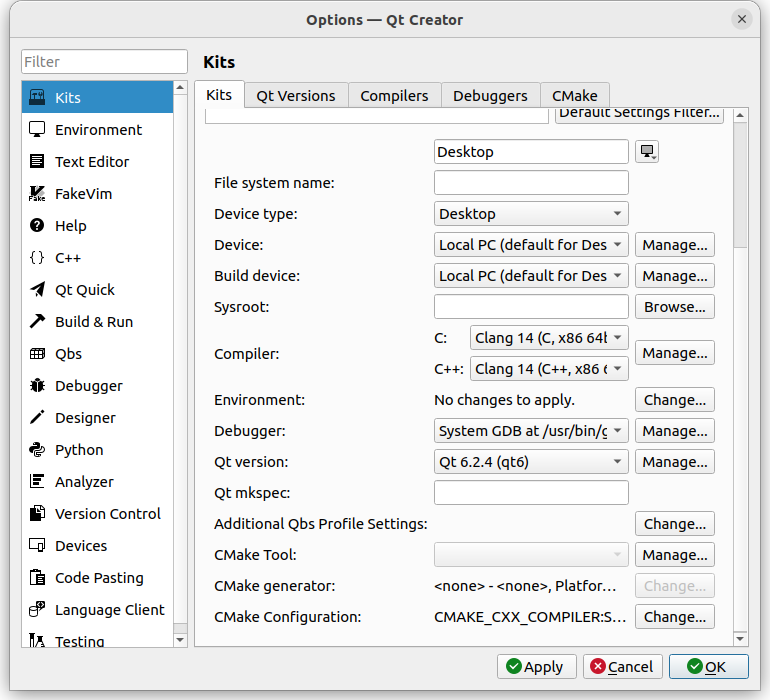Close the Options dialog window
Screen dimensions: 770x700
[742, 19]
